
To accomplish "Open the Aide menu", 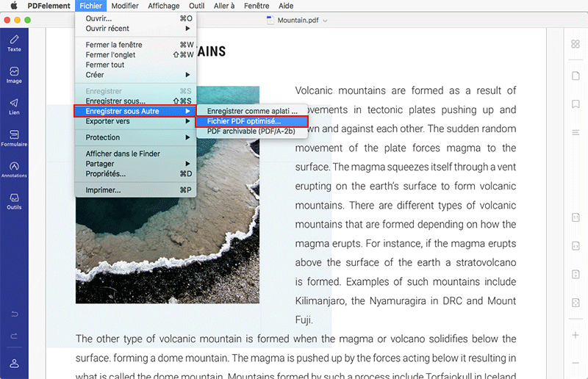I will pos(286,6).
